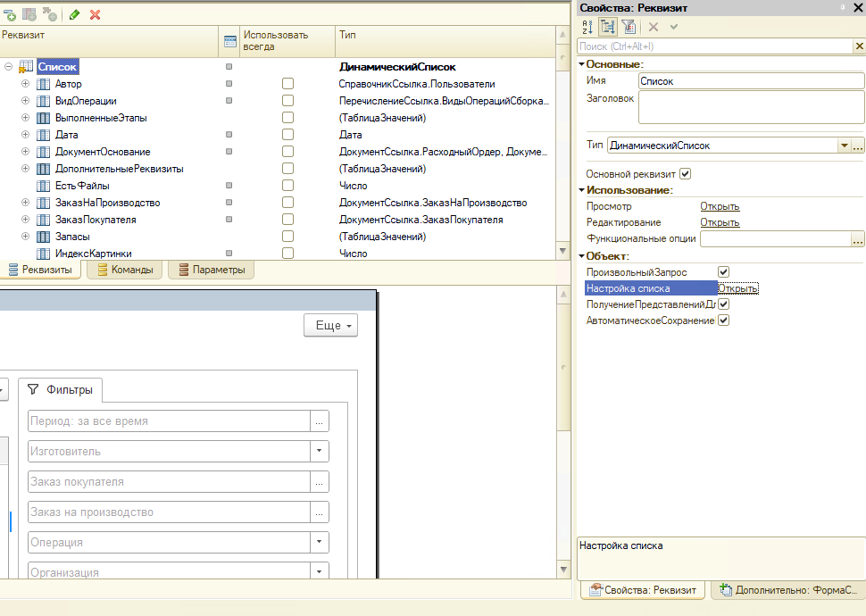Switch to the Параметры tab

point(212,270)
